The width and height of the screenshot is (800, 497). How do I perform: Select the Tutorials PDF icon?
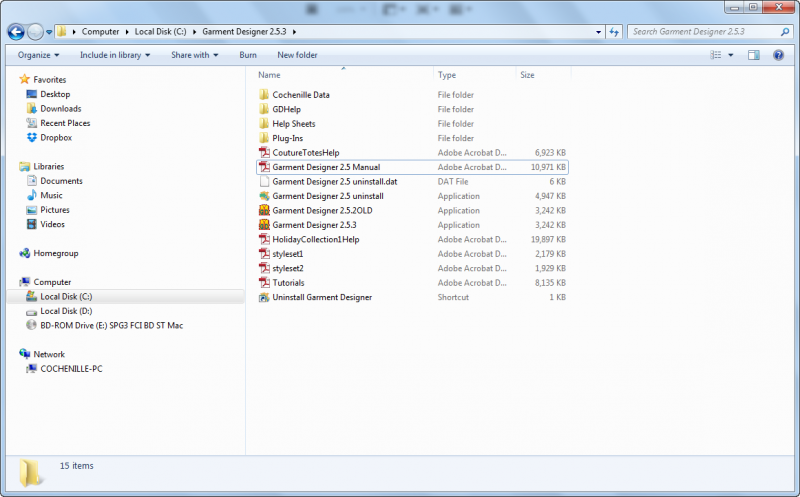coord(264,283)
